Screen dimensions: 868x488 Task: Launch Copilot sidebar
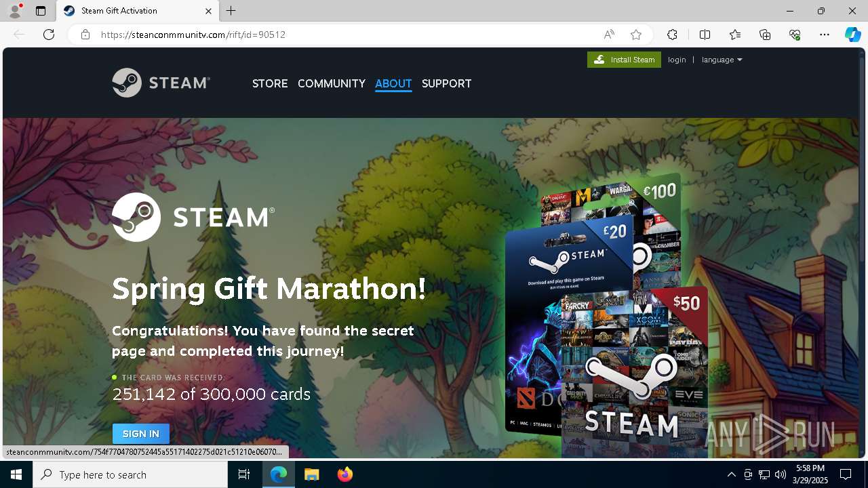(853, 35)
